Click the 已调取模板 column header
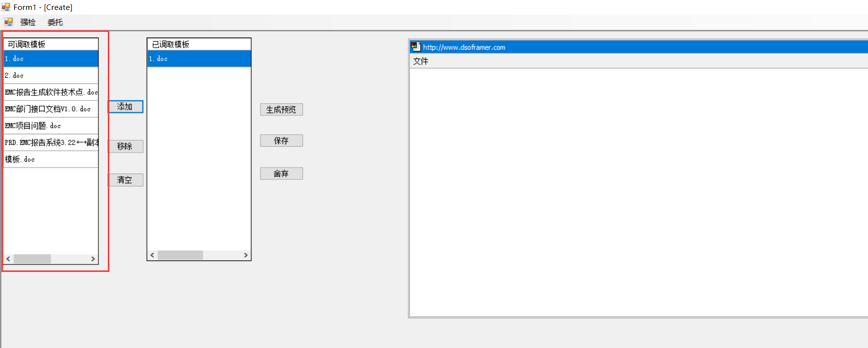The height and width of the screenshot is (348, 868). tap(199, 44)
